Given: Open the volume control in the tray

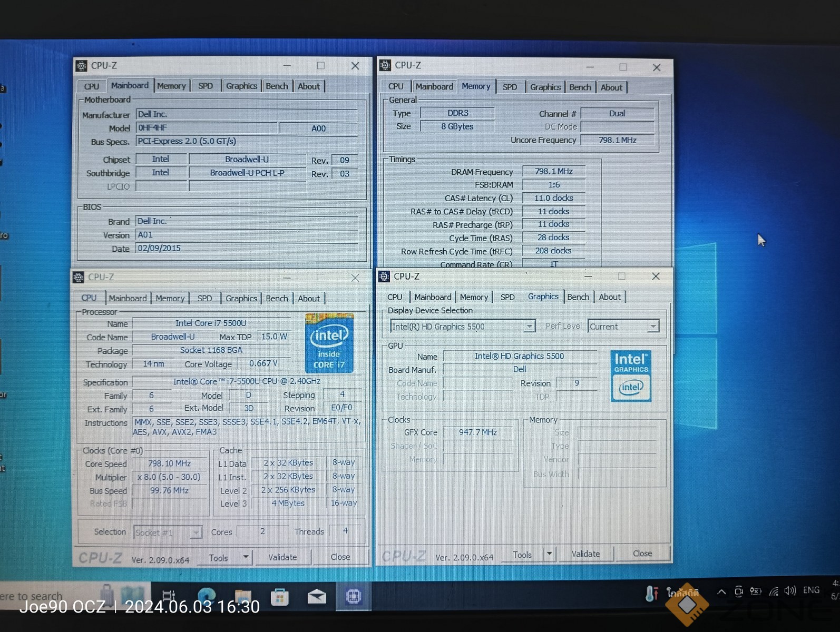Looking at the screenshot, I should [789, 591].
